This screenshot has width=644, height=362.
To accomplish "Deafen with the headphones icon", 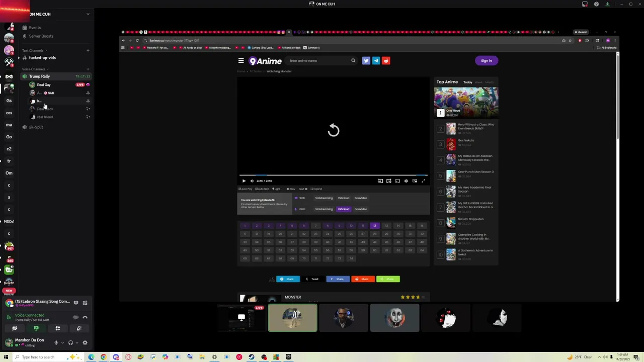I will tap(70, 343).
